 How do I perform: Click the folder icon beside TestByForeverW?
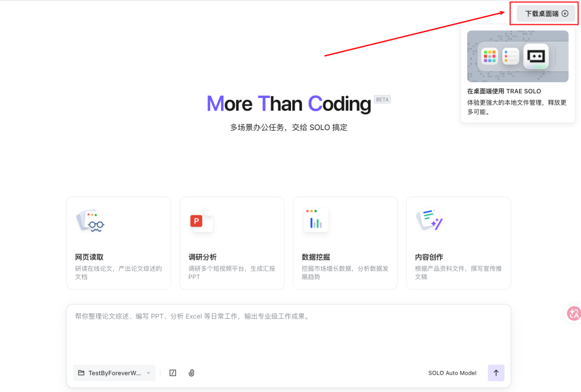coord(82,373)
